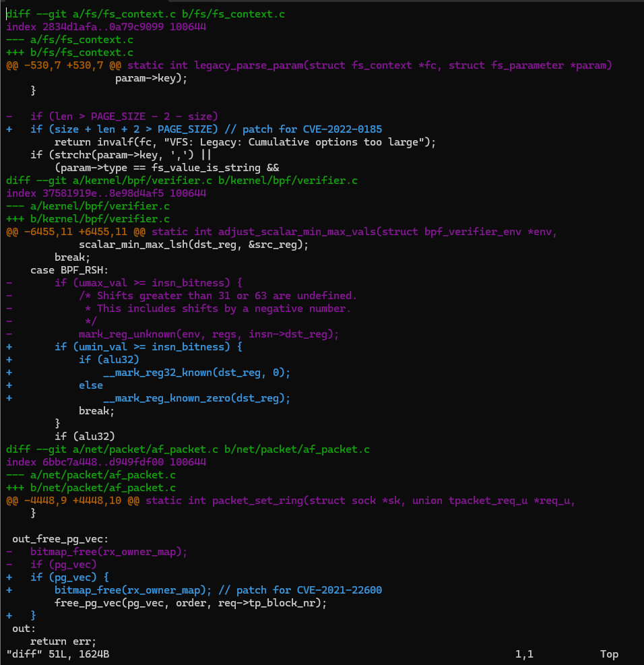Viewport: 644px width, 665px height.
Task: Click removed 'if (umax_val >= insn_bitness) {' line
Action: coord(124,283)
